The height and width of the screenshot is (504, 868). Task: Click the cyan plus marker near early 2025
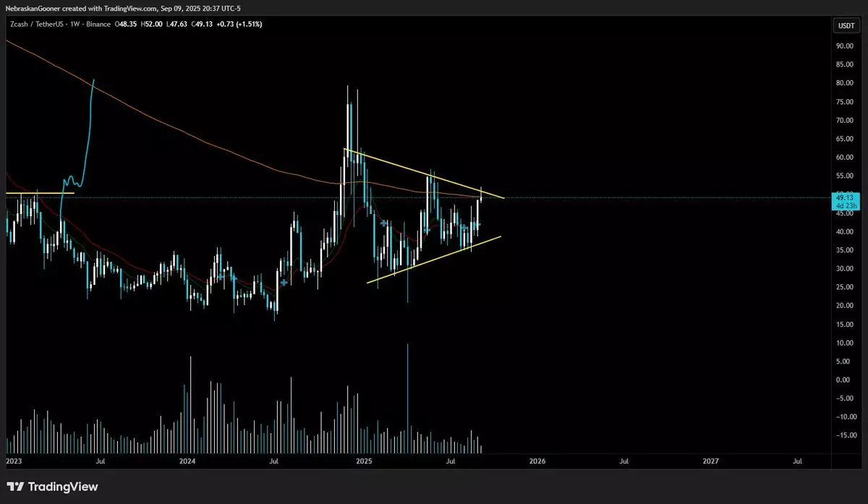[x=383, y=224]
